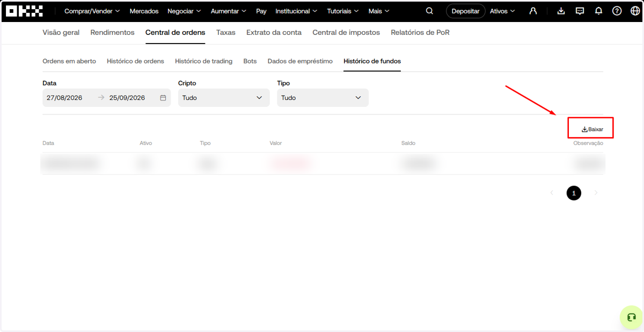Click the Valor column header
The width and height of the screenshot is (644, 332).
click(276, 143)
